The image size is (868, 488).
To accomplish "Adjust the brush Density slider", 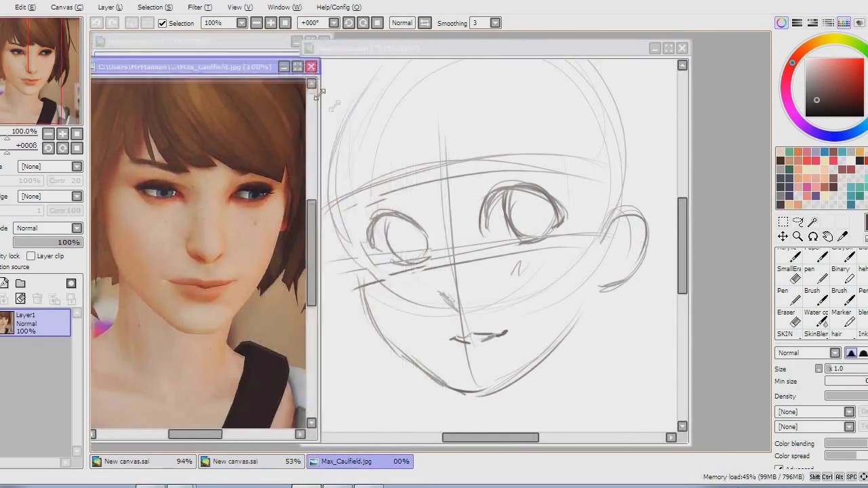I will [x=846, y=396].
